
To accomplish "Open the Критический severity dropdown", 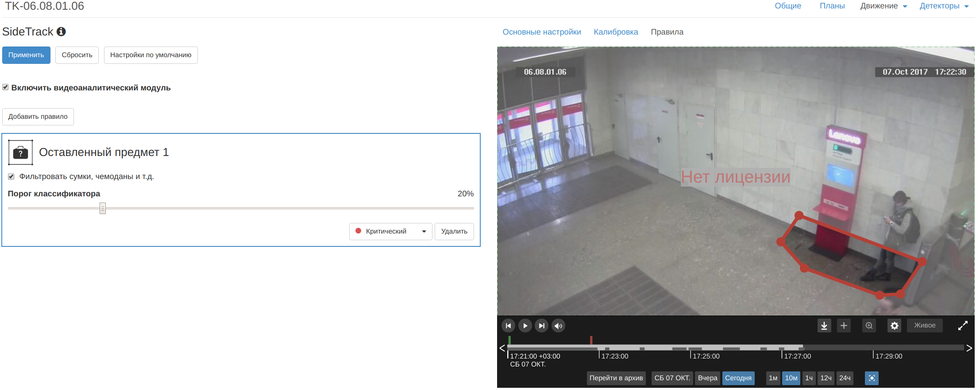I will tap(390, 231).
